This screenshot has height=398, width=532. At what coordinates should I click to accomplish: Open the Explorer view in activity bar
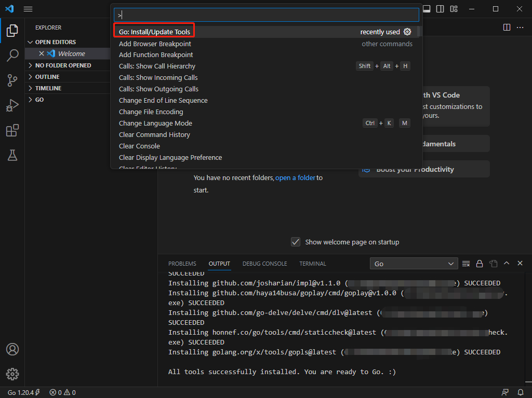tap(12, 31)
